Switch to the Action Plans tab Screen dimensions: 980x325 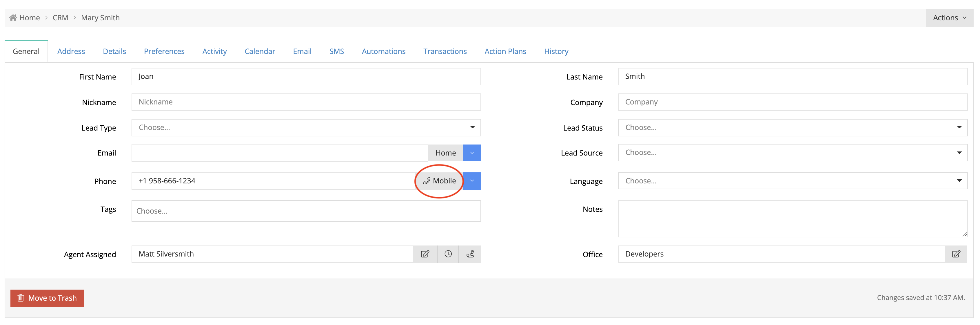[505, 51]
